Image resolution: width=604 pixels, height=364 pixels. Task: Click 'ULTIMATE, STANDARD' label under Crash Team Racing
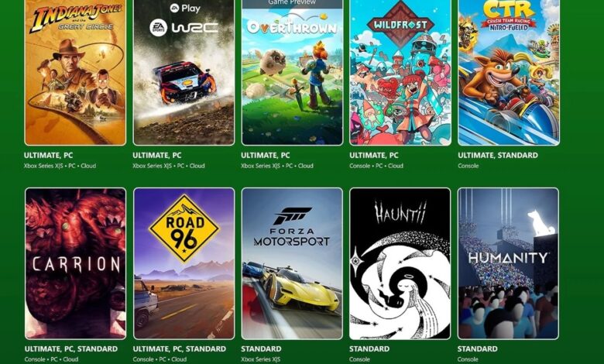(498, 156)
